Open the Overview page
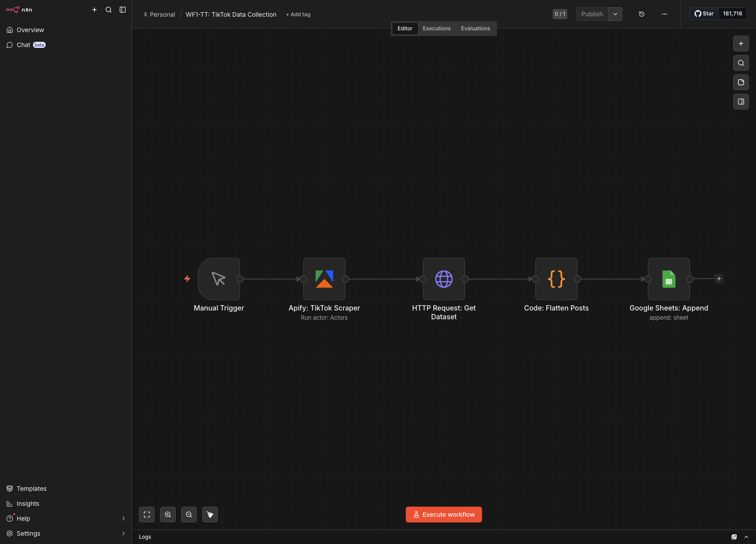Screen dimensions: 756x544 [65, 30]
